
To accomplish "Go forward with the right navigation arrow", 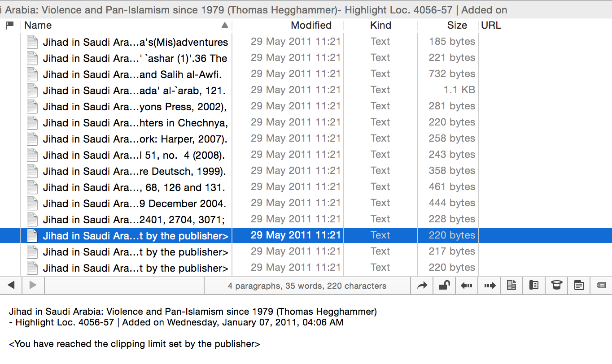I will pyautogui.click(x=33, y=285).
